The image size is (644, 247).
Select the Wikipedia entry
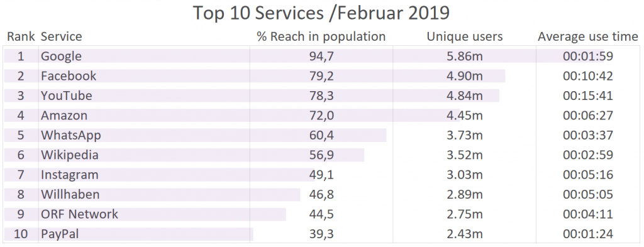click(x=70, y=155)
